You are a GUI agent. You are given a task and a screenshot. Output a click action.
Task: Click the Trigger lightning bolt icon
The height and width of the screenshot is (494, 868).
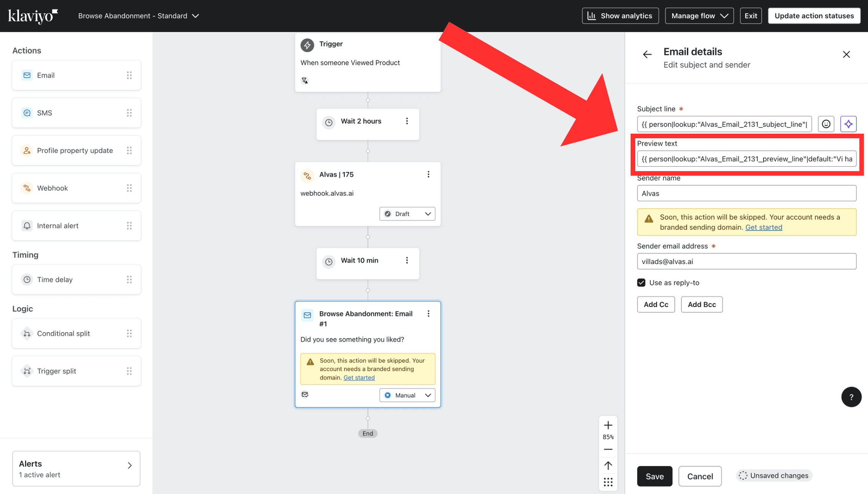[307, 45]
